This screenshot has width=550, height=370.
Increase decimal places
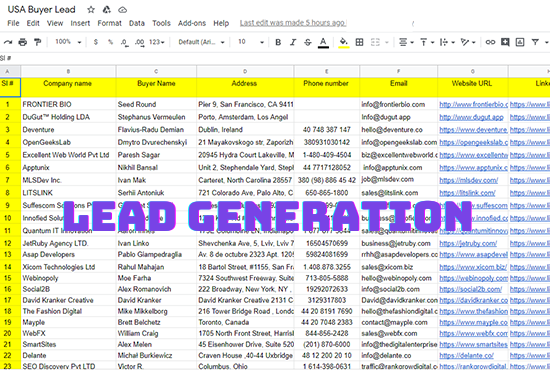pyautogui.click(x=140, y=42)
